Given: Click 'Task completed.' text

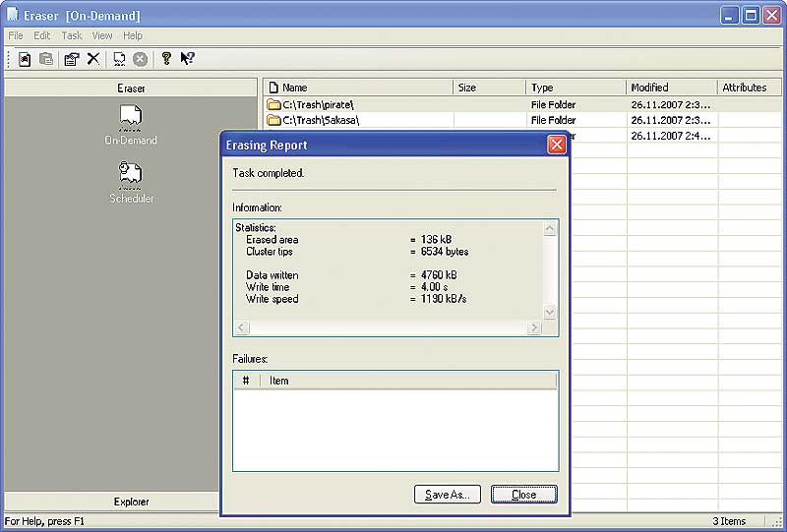Looking at the screenshot, I should click(x=268, y=173).
